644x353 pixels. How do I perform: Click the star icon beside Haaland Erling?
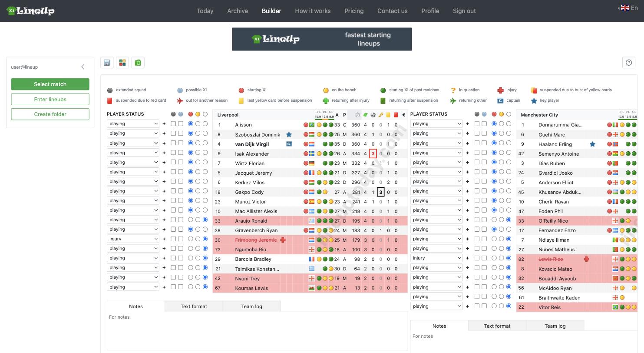point(592,144)
